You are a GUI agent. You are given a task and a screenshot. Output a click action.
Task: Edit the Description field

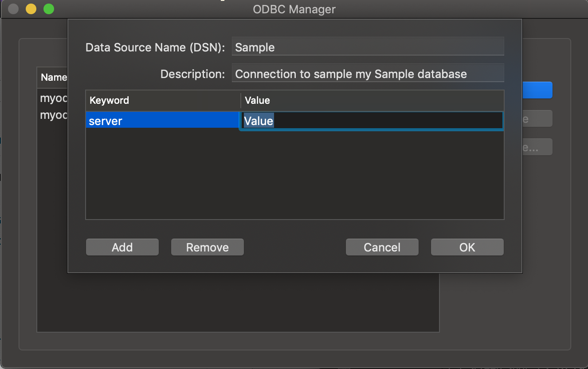coord(368,73)
